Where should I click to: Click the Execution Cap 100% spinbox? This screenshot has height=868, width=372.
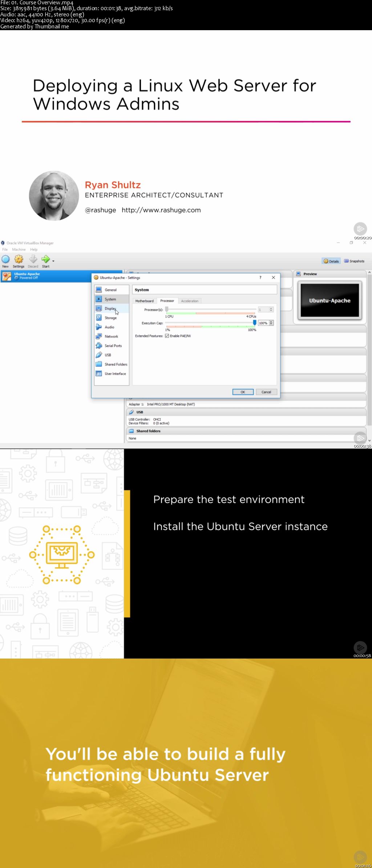266,323
